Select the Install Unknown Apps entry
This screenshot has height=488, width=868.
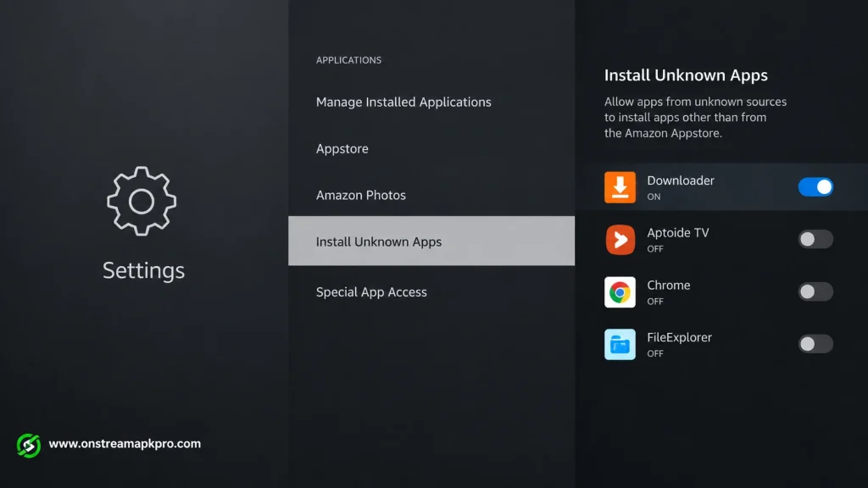[431, 241]
